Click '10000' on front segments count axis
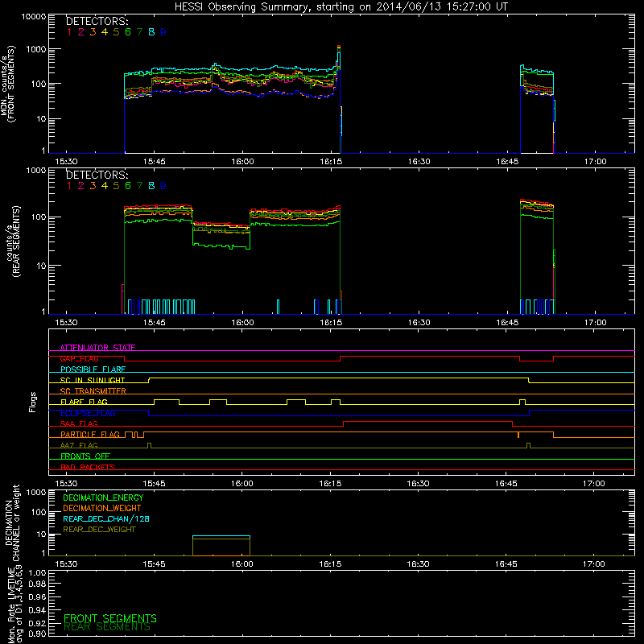Viewport: 644px width, 644px height. (x=34, y=16)
